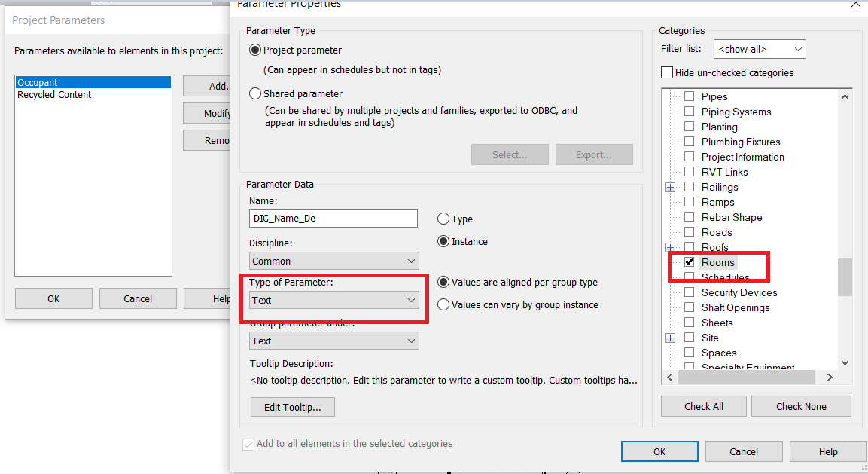This screenshot has width=868, height=474.
Task: Open the Discipline dropdown
Action: [333, 261]
